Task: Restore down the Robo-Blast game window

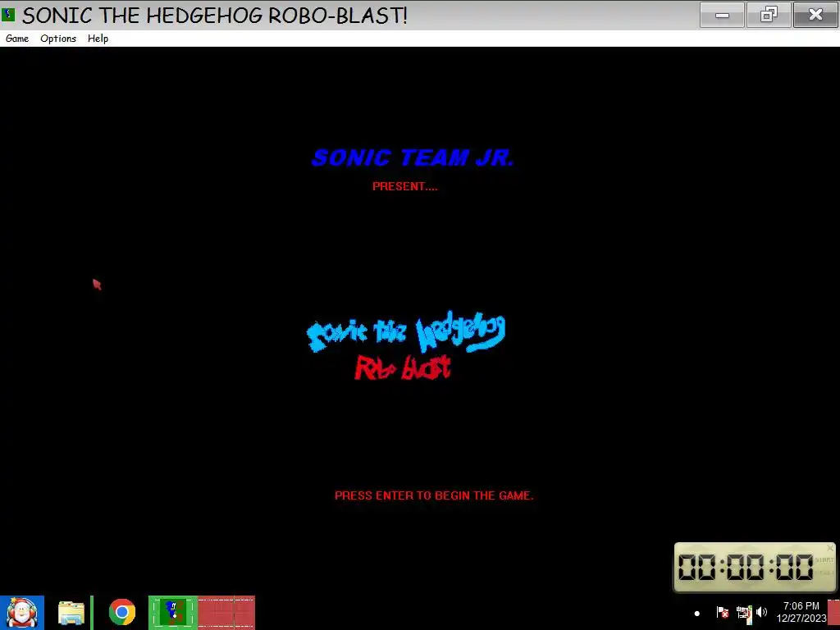Action: (x=769, y=15)
